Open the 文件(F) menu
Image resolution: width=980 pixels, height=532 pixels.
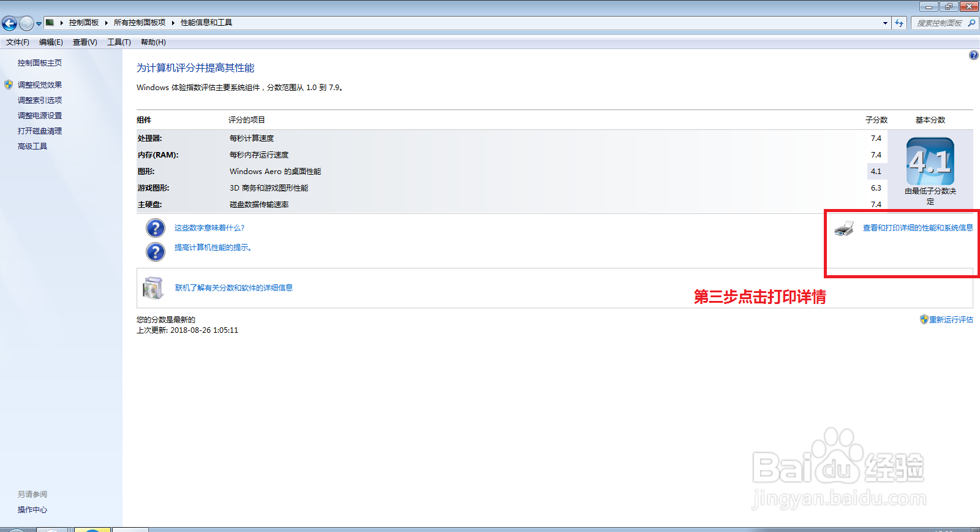pyautogui.click(x=18, y=42)
